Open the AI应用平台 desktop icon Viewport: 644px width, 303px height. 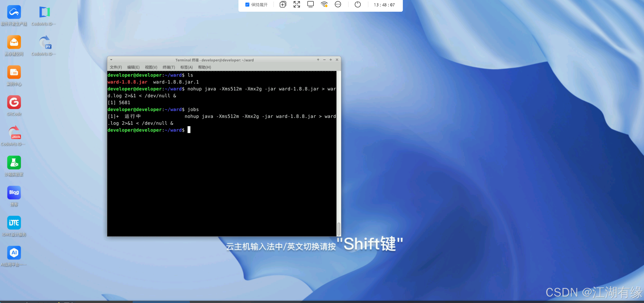14,253
